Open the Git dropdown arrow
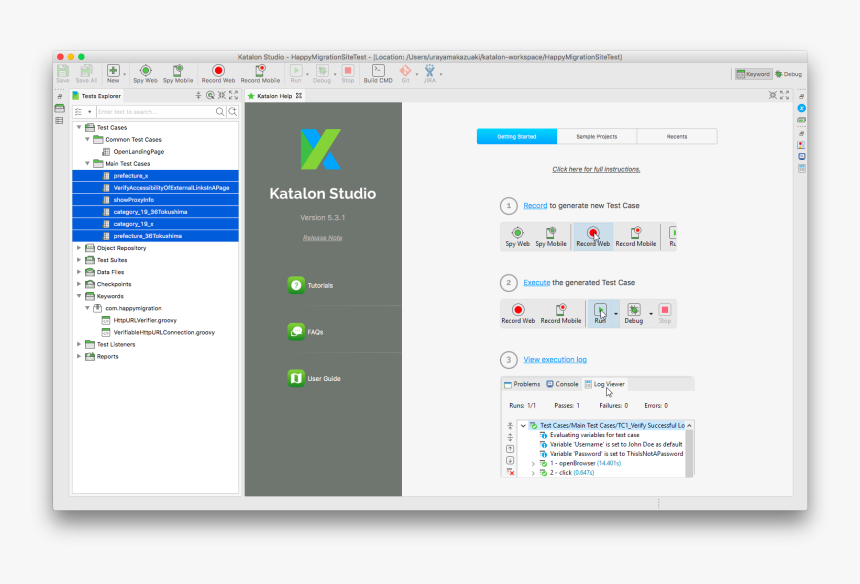Image resolution: width=860 pixels, height=584 pixels. 417,74
